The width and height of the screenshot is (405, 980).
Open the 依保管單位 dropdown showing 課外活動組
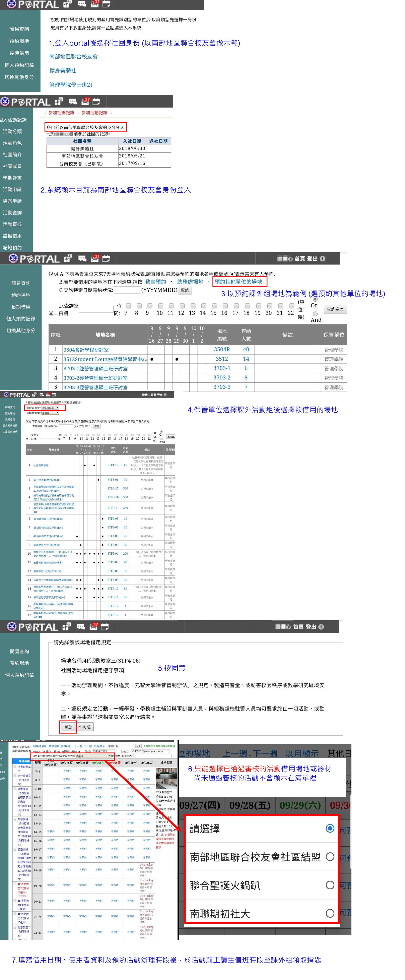click(x=50, y=408)
